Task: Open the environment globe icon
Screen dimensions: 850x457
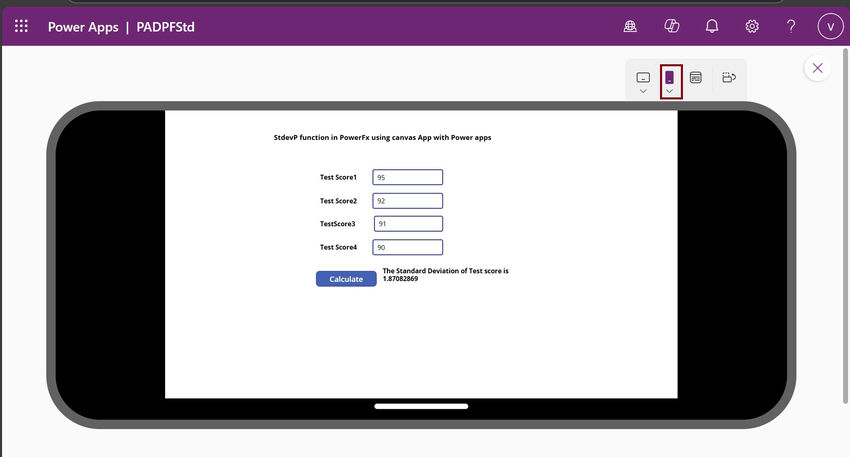Action: click(x=630, y=26)
